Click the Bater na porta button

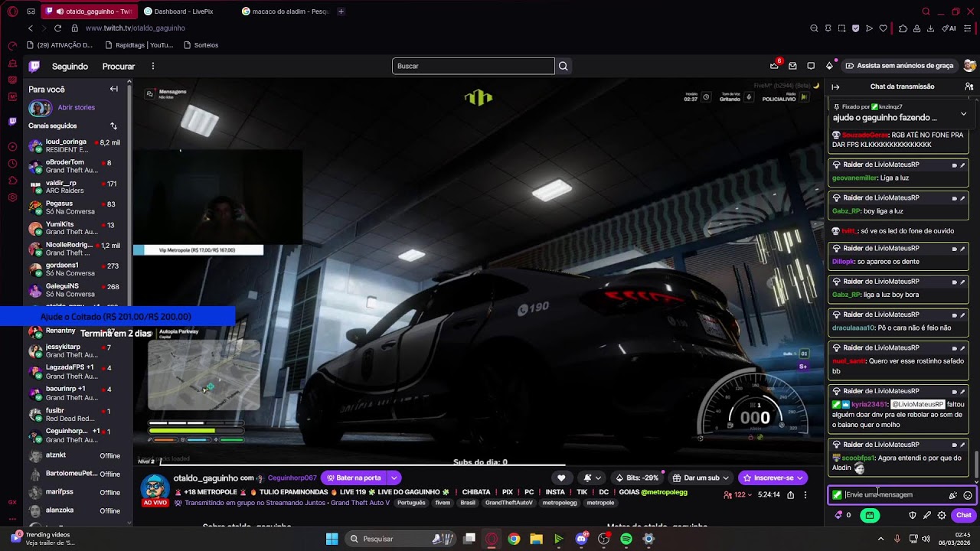354,478
